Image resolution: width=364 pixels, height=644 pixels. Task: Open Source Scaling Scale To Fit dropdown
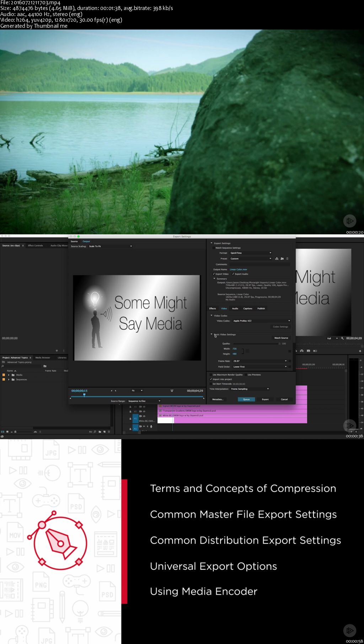[110, 246]
